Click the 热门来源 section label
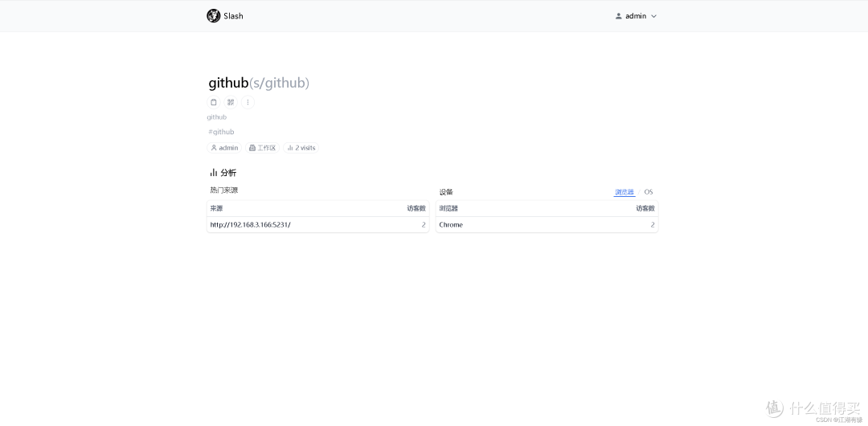This screenshot has width=868, height=426. tap(223, 190)
